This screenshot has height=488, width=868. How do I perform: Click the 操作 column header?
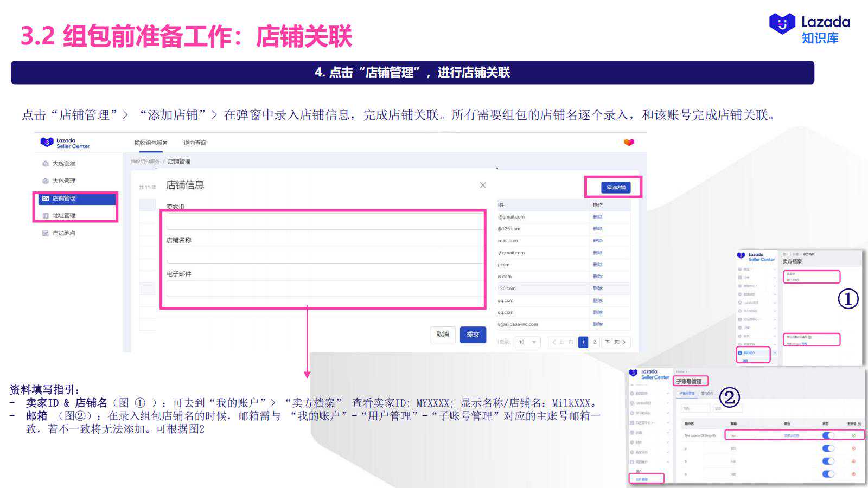598,205
